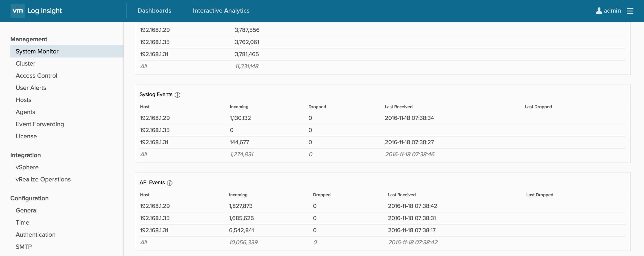This screenshot has height=256, width=644.
Task: Click the vRealize Operations icon
Action: point(43,179)
